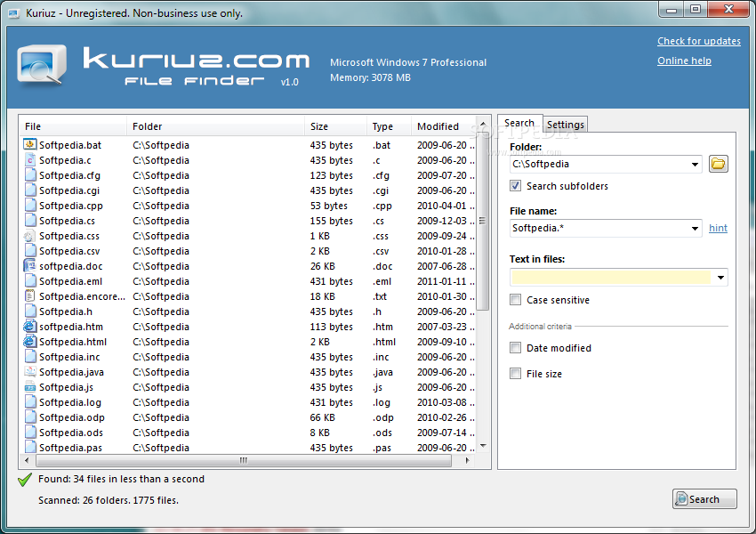Screen dimensions: 756x534
Task: Click the softpedia.doc Word icon
Action: point(30,266)
